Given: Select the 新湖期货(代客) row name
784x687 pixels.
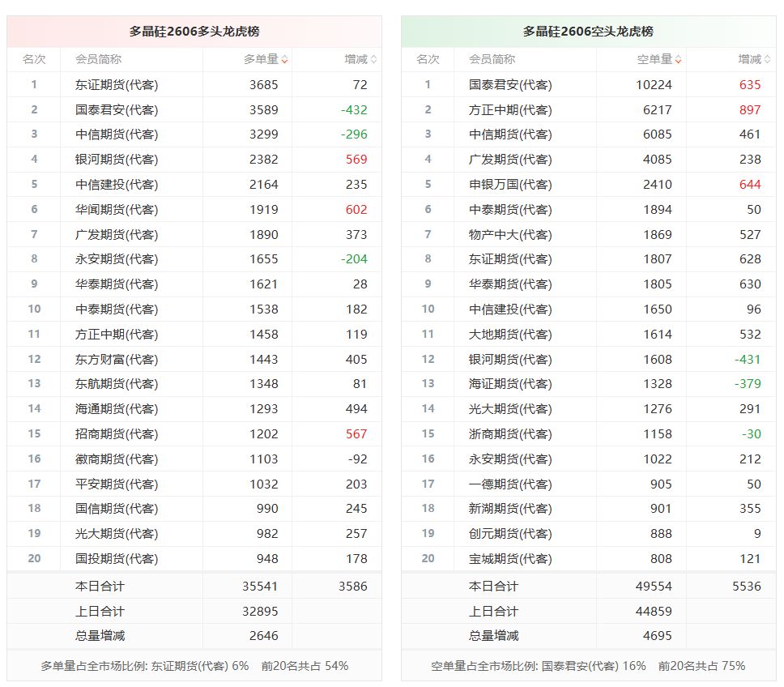Looking at the screenshot, I should click(x=510, y=509).
